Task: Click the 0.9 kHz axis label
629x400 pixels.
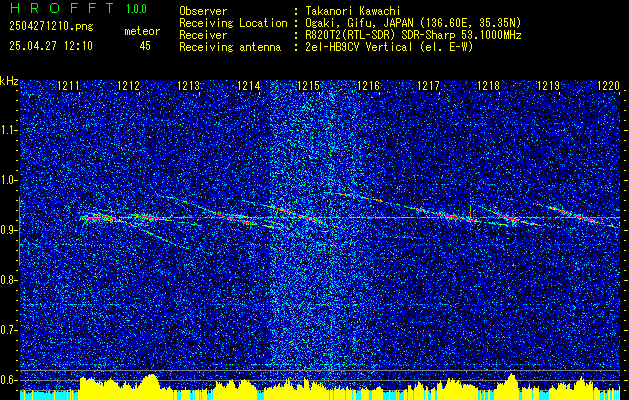Action: click(x=8, y=230)
